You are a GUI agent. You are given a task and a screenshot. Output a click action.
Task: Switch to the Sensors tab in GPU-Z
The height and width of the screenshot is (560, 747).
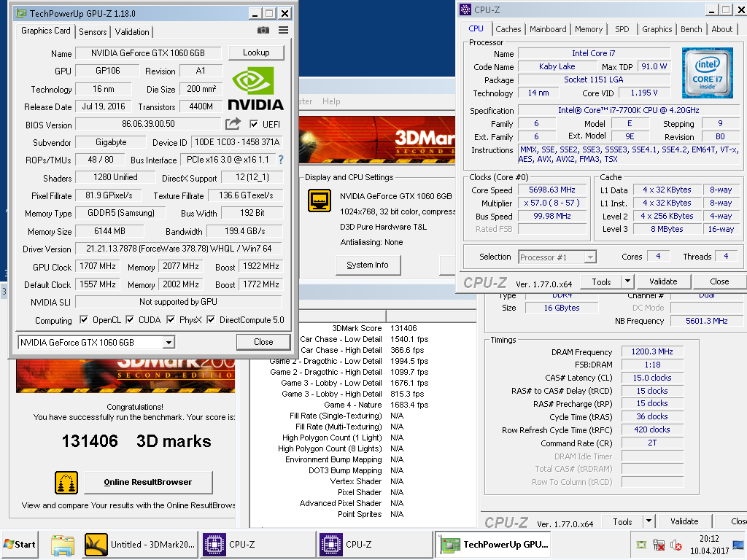point(93,32)
